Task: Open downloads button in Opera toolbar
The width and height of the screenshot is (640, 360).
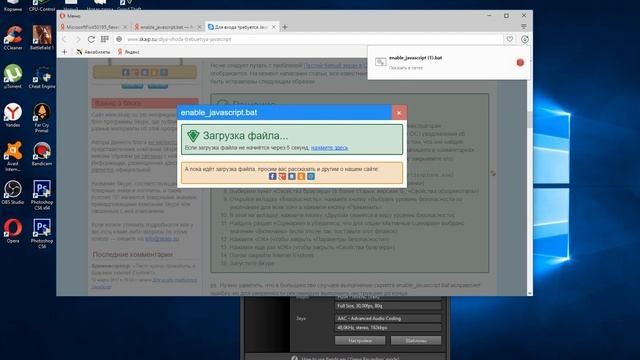Action: pyautogui.click(x=524, y=39)
